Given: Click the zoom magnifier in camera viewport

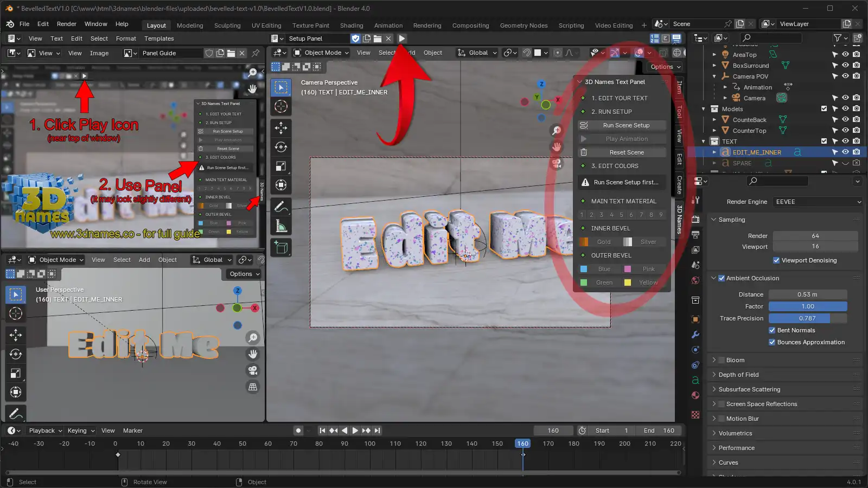Looking at the screenshot, I should coord(556,131).
